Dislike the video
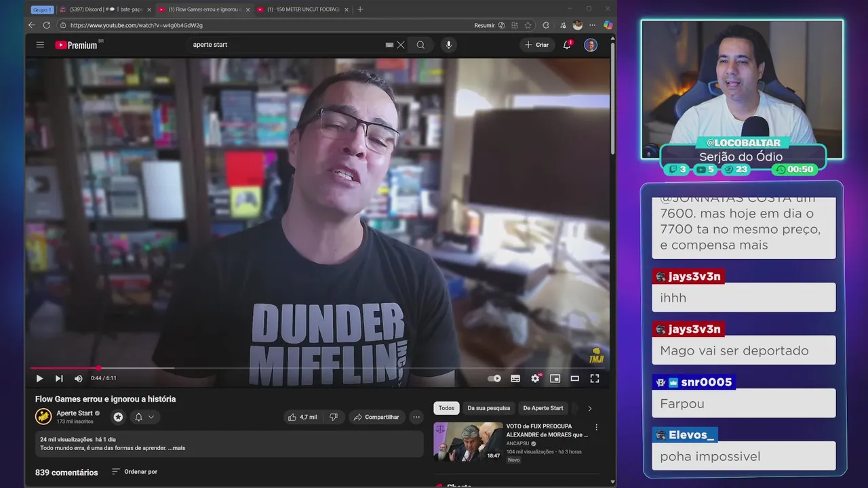868x488 pixels. [334, 417]
